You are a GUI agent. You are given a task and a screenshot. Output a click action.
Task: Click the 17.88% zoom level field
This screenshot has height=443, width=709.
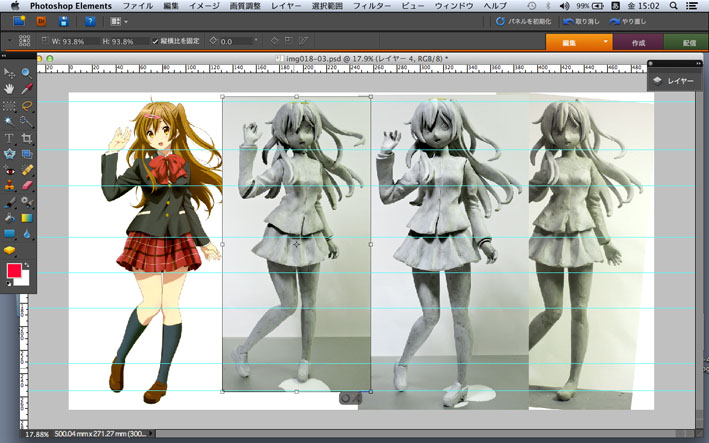coord(37,434)
